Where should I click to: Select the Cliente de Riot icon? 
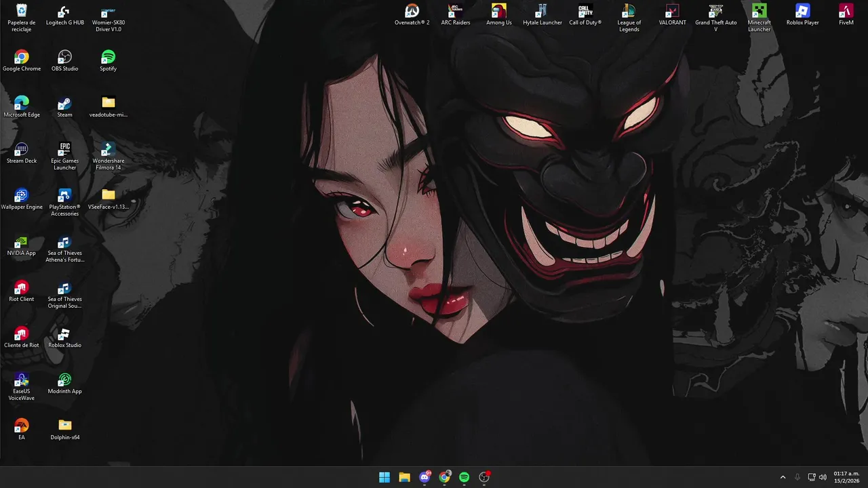tap(22, 338)
